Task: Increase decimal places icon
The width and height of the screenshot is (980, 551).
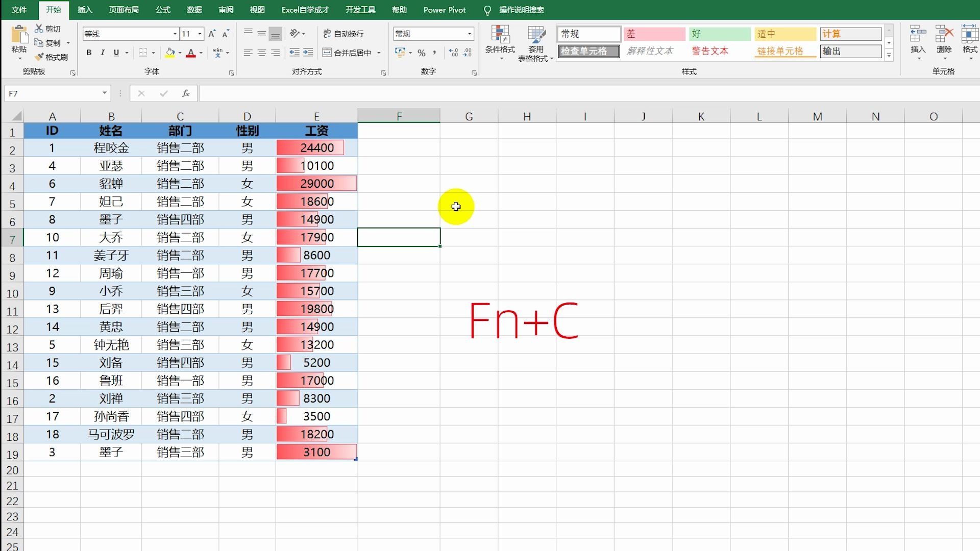Action: pos(453,53)
